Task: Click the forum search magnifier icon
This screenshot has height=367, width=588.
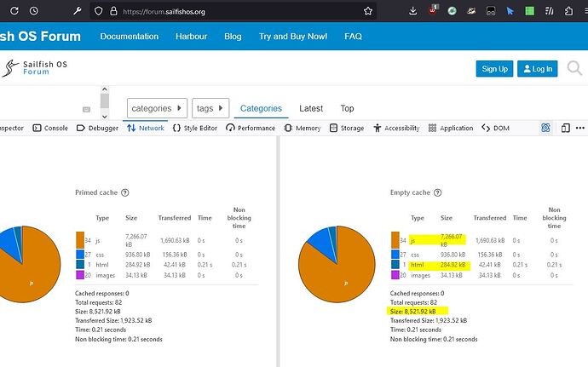Action: coord(574,68)
